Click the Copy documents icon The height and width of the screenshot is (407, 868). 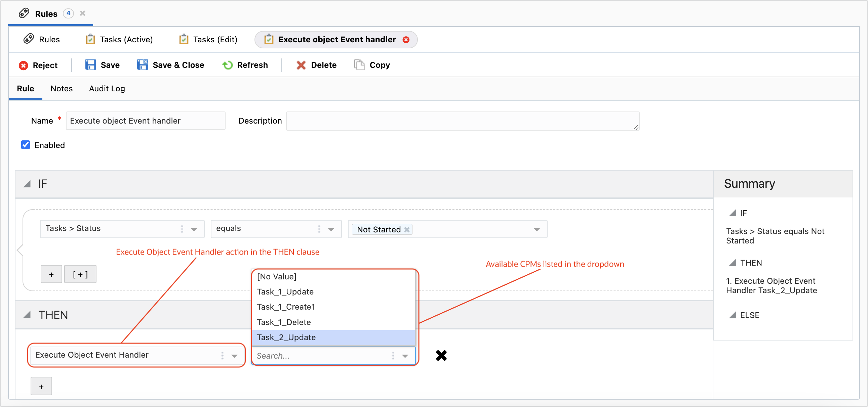pyautogui.click(x=359, y=65)
